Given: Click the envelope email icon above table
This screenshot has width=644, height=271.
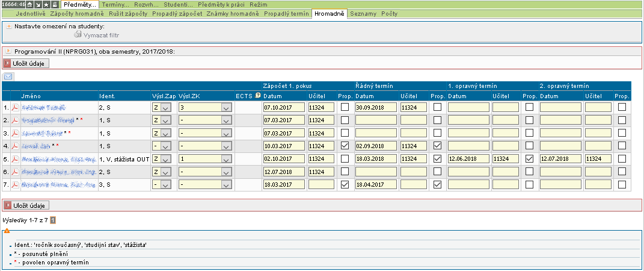Looking at the screenshot, I should 8,76.
